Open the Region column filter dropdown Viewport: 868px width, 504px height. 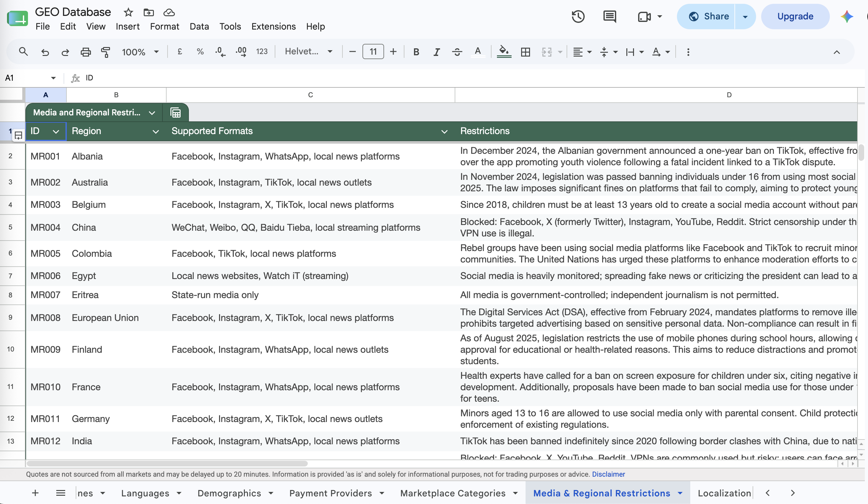pos(156,132)
